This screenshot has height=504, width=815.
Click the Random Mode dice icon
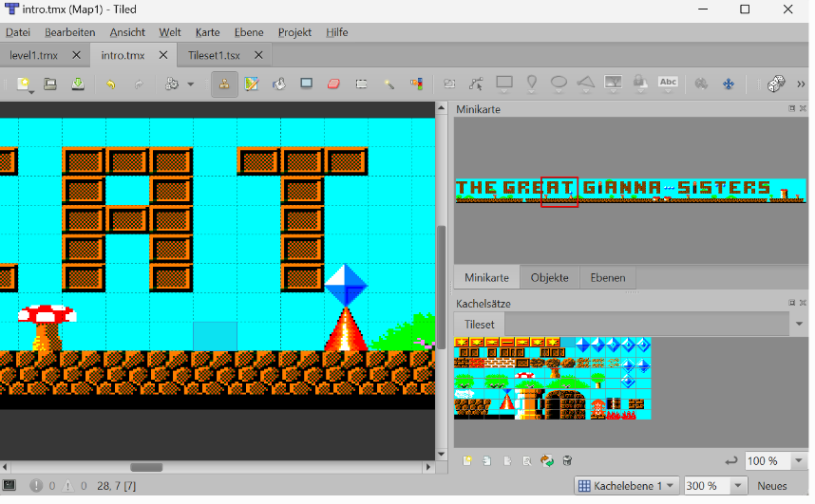pos(776,84)
